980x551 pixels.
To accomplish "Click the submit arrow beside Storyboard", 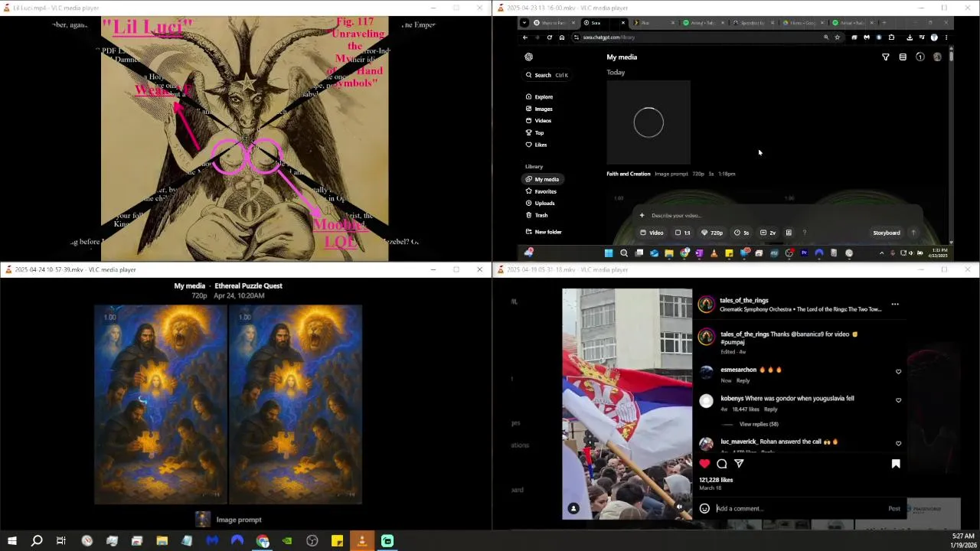I will [x=913, y=233].
